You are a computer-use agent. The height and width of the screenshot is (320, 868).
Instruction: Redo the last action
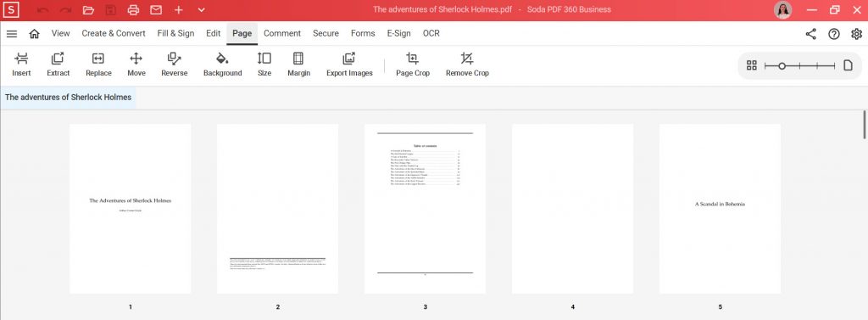point(65,10)
